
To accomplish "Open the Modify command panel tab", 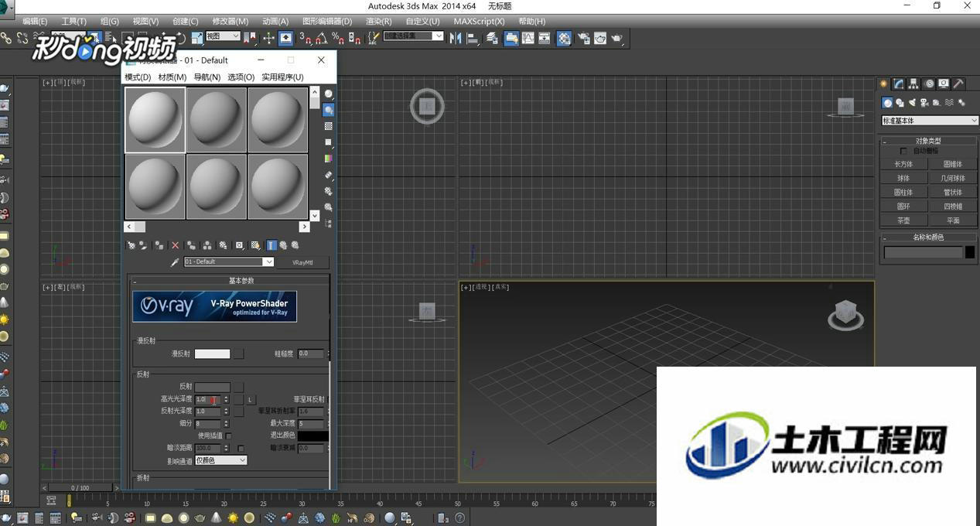I will coord(899,84).
